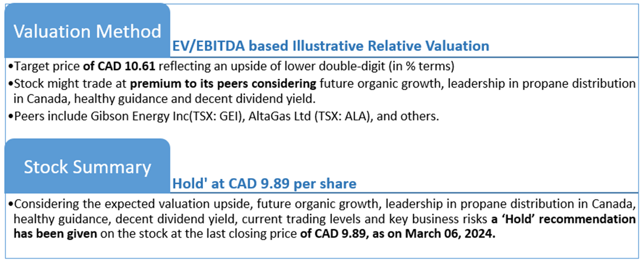Click the Stock Summary blue header box

click(x=87, y=167)
